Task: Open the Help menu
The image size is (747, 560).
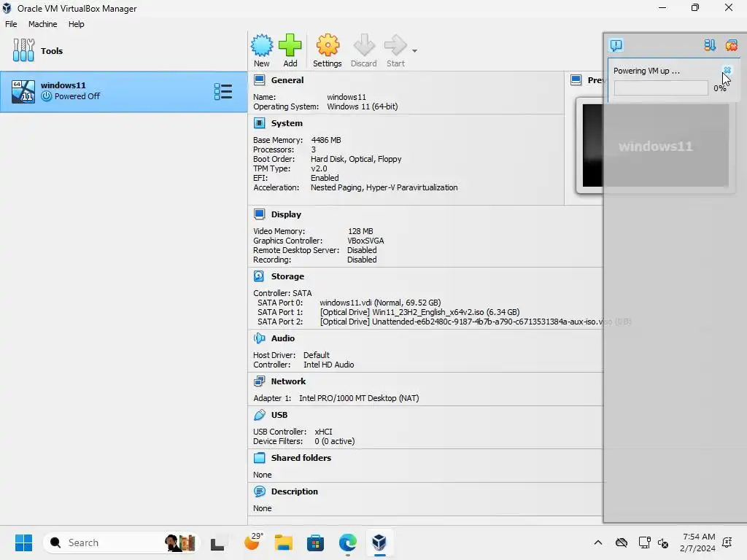Action: pyautogui.click(x=76, y=24)
